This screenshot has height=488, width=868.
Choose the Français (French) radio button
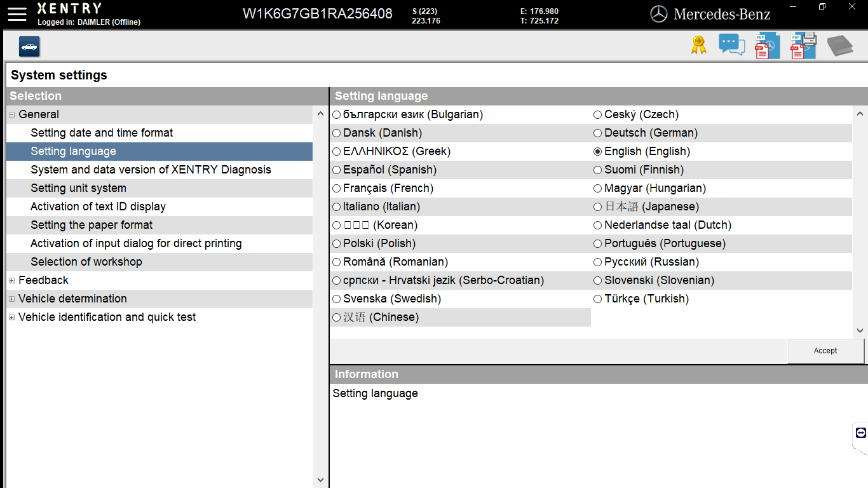pos(337,188)
